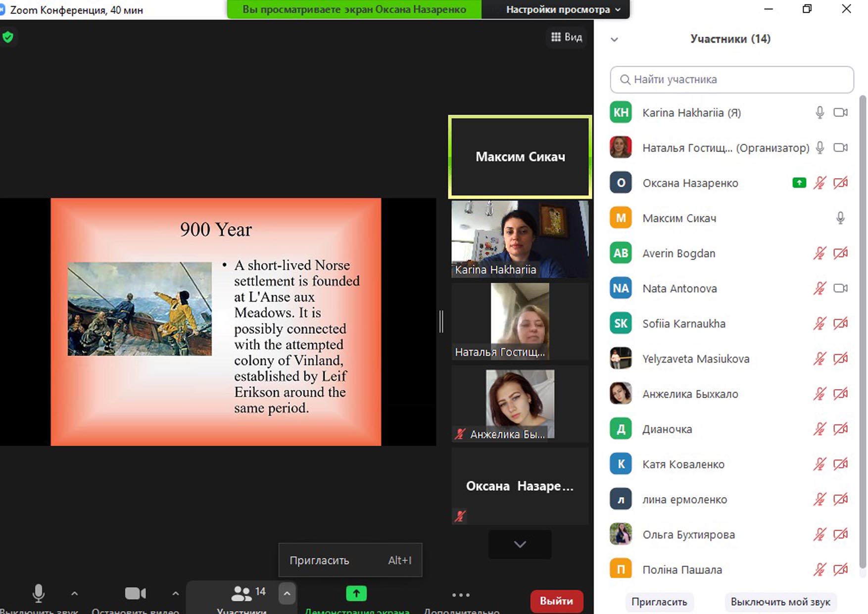Click the Дополнительно three-dots icon
This screenshot has width=868, height=614.
click(461, 595)
